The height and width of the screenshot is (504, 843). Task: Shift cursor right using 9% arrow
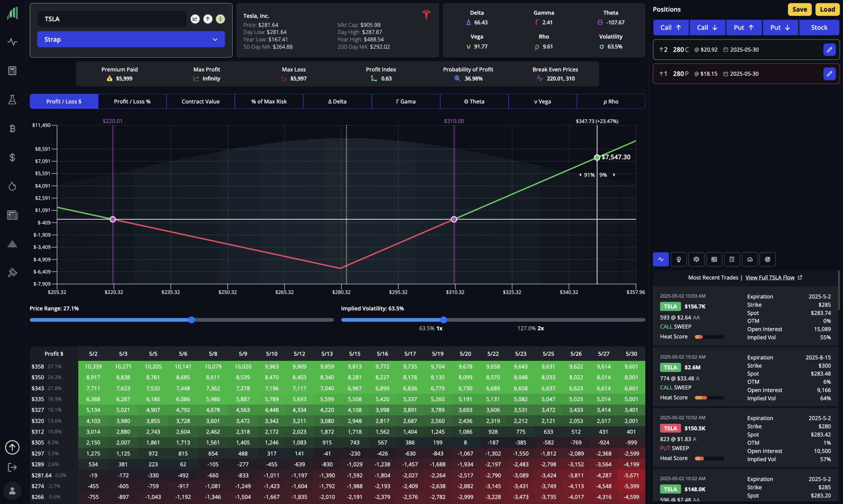(614, 175)
